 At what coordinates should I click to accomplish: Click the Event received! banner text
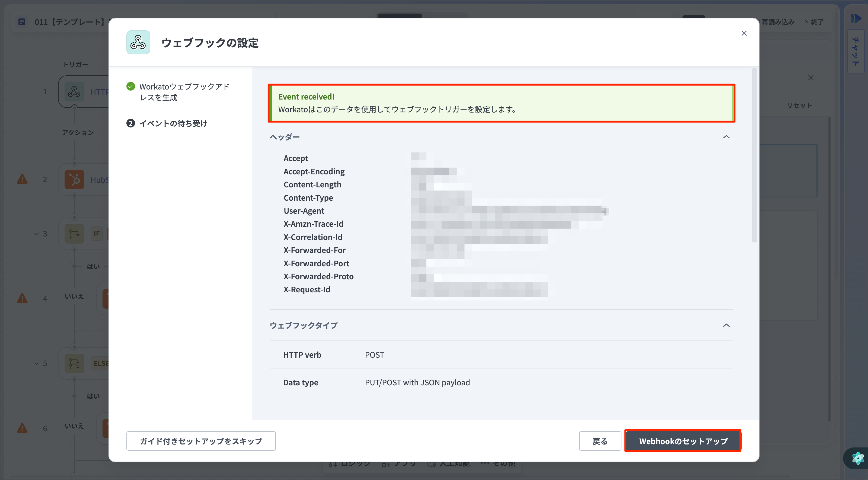click(306, 97)
